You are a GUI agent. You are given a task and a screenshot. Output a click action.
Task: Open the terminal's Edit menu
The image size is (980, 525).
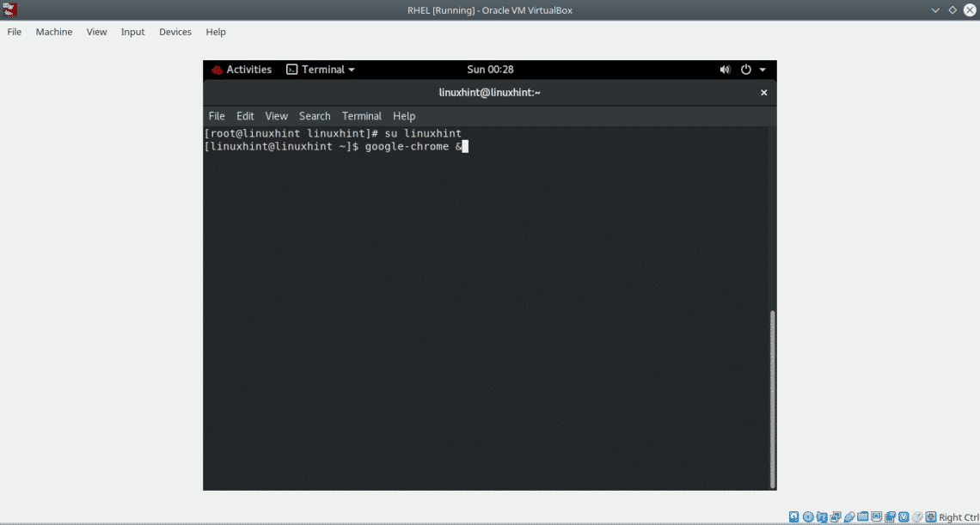click(245, 116)
